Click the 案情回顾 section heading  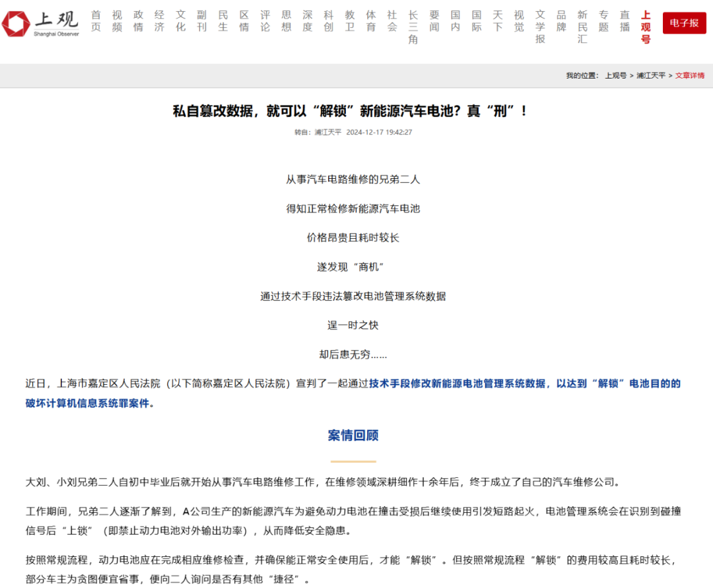(x=353, y=436)
